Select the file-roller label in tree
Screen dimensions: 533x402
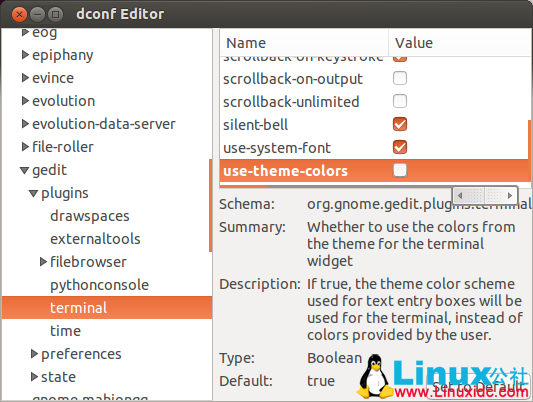[63, 147]
